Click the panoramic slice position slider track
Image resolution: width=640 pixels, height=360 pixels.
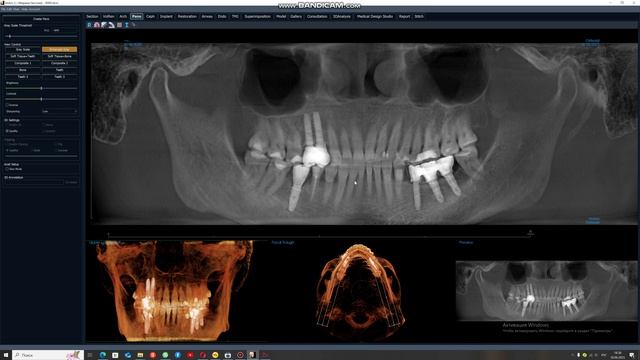point(318,236)
